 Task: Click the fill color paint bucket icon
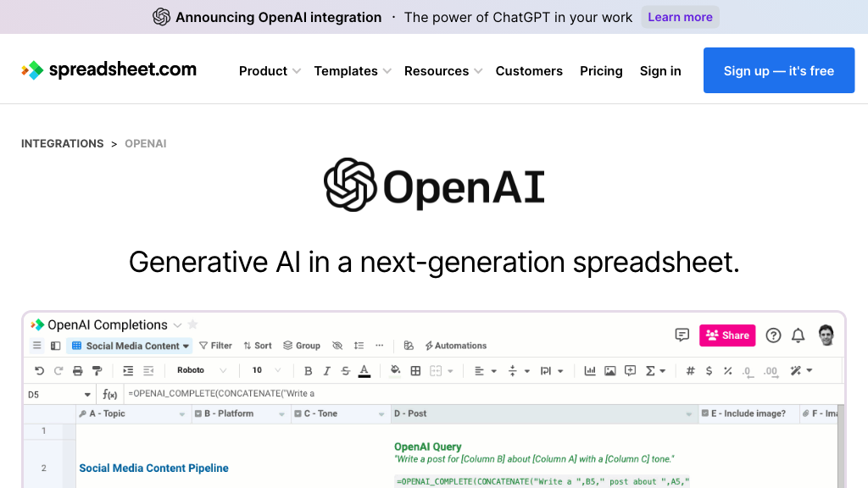tap(395, 370)
